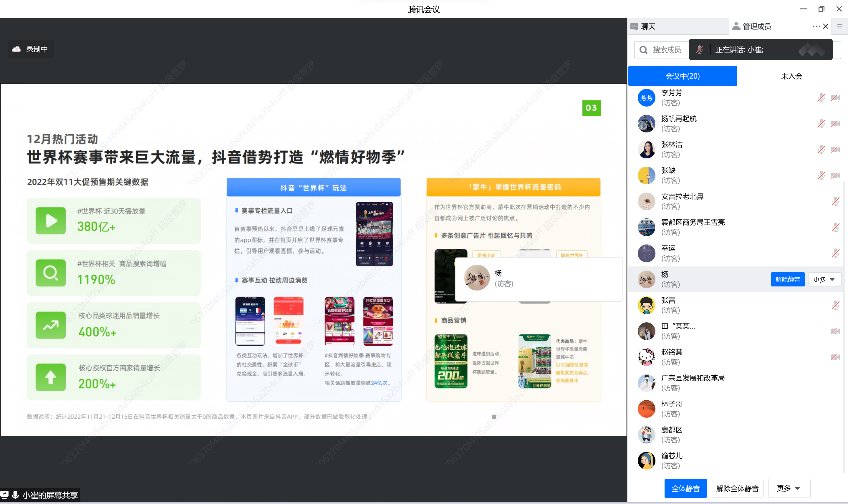848x504 pixels.
Task: Toggle microphone for 张林洁
Action: (821, 150)
